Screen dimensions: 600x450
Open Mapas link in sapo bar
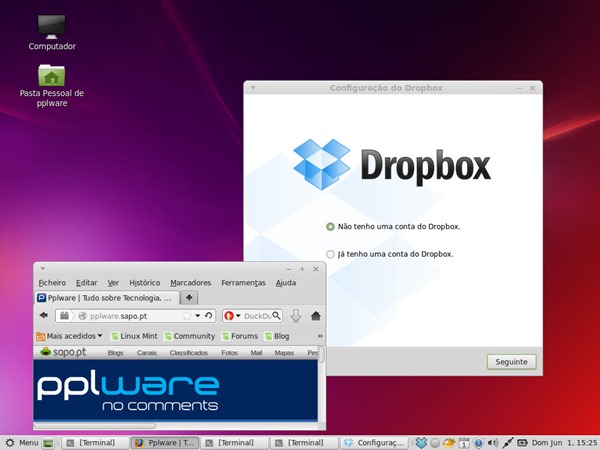click(x=284, y=353)
